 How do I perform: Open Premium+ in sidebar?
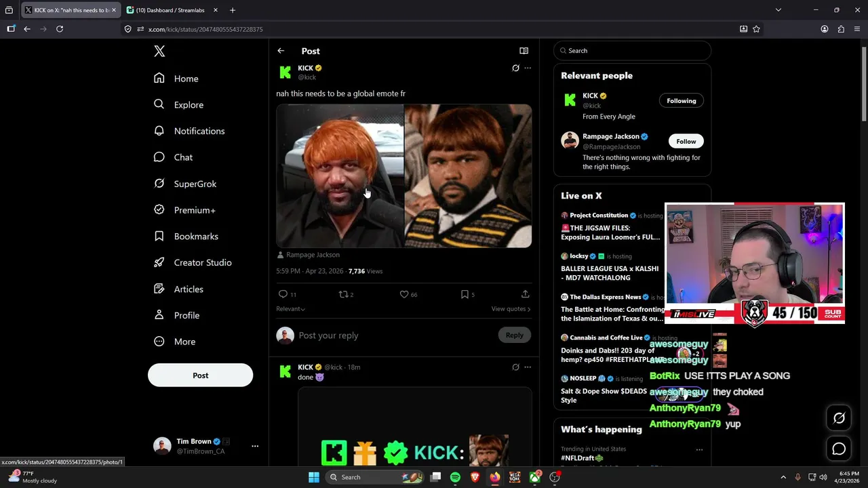click(x=184, y=210)
